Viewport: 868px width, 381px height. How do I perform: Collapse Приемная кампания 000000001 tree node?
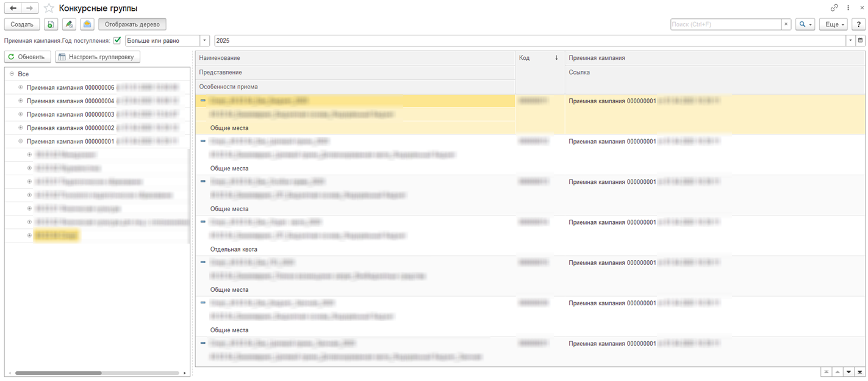[21, 141]
